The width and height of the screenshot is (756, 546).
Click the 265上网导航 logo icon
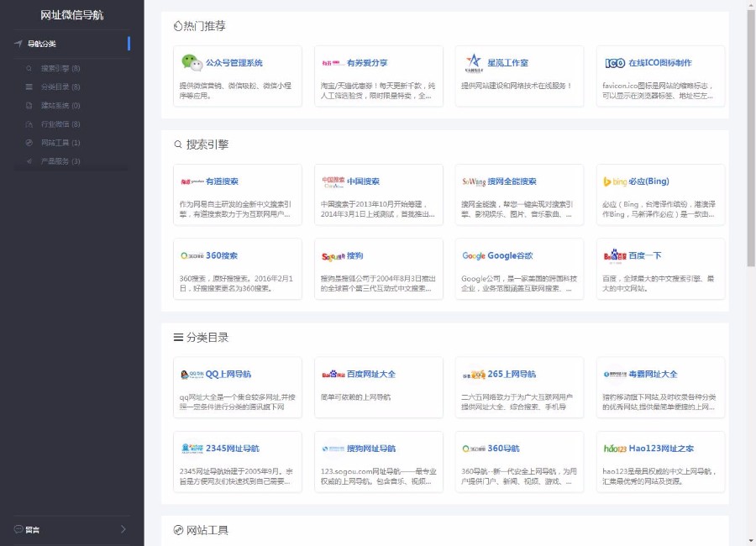pos(474,375)
